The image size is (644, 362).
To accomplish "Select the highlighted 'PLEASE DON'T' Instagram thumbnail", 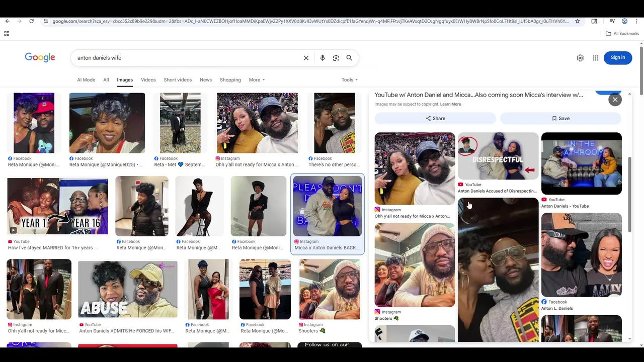I will tap(328, 206).
